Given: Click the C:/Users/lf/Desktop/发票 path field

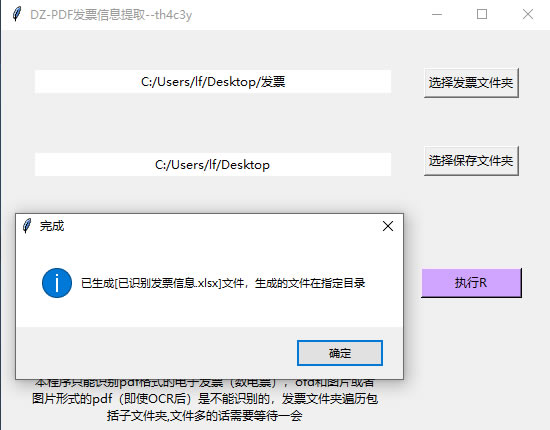Looking at the screenshot, I should coord(213,82).
